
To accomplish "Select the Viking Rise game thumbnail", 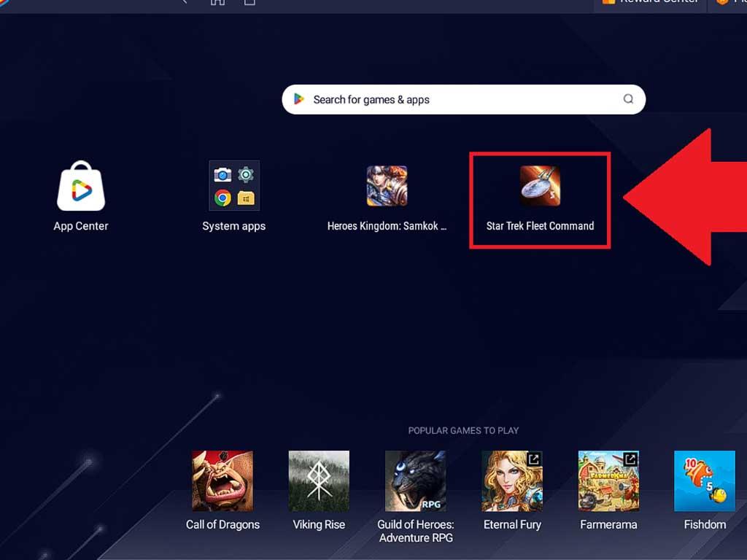I will tap(319, 481).
